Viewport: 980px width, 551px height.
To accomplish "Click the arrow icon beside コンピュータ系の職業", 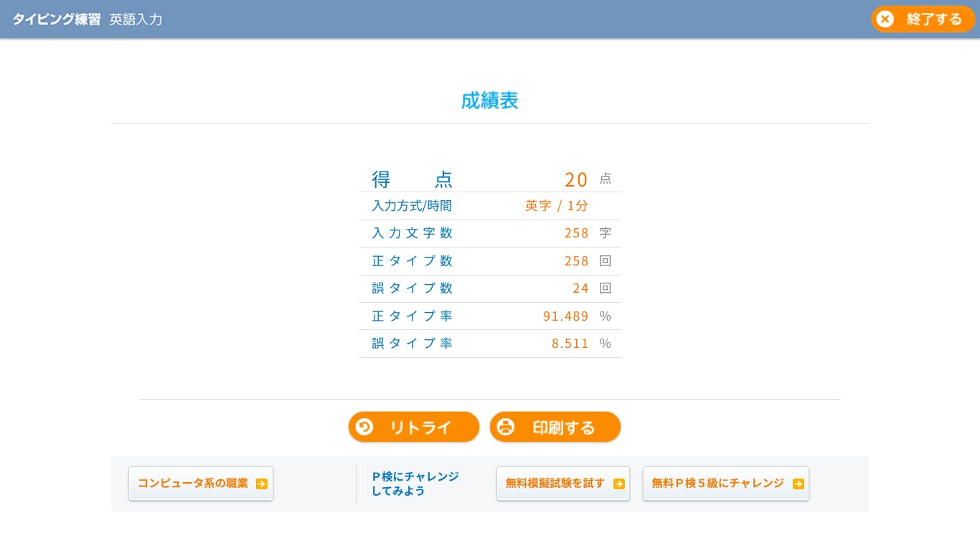I will tap(261, 484).
